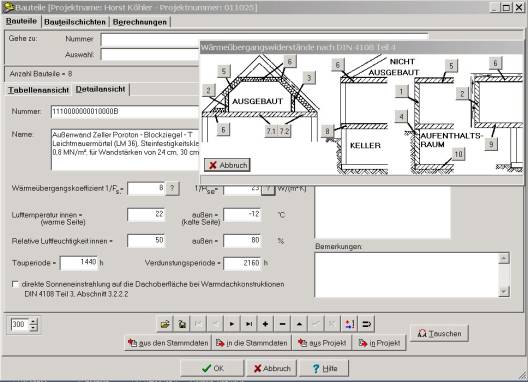Click Luftfeuchtigkeit außen field showing 80
The width and height of the screenshot is (528, 382).
click(x=242, y=241)
